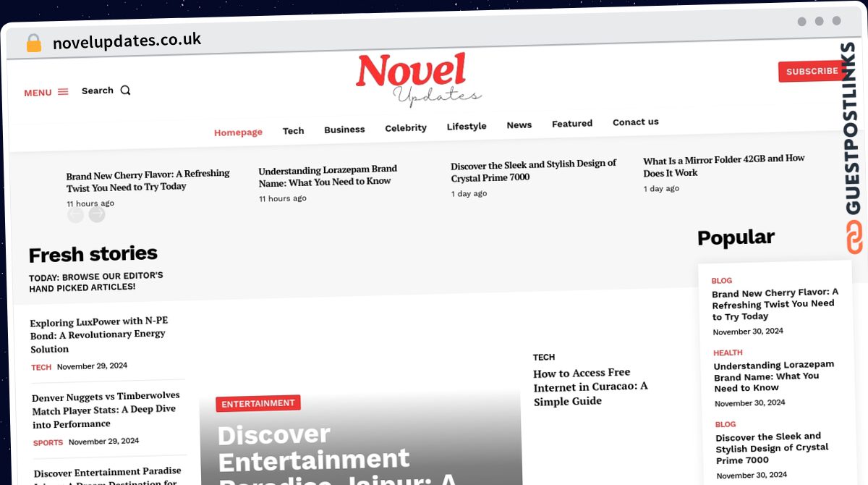Read What Is a Mirror Folder 42GB article
868x485 pixels.
coord(724,166)
